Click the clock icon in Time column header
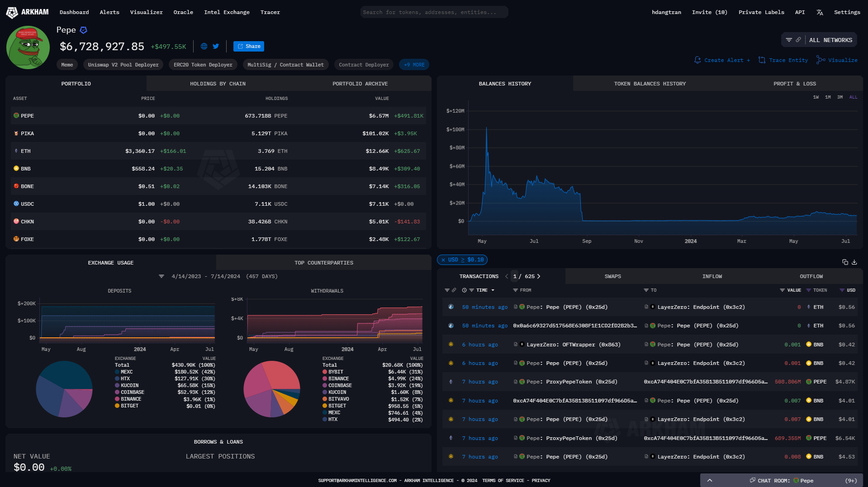Image resolution: width=868 pixels, height=487 pixels. 464,290
